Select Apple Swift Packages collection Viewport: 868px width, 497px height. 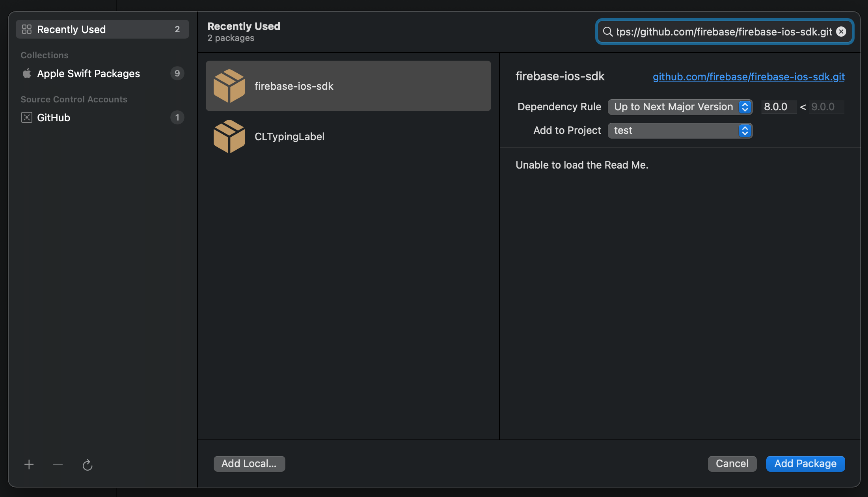tap(88, 74)
